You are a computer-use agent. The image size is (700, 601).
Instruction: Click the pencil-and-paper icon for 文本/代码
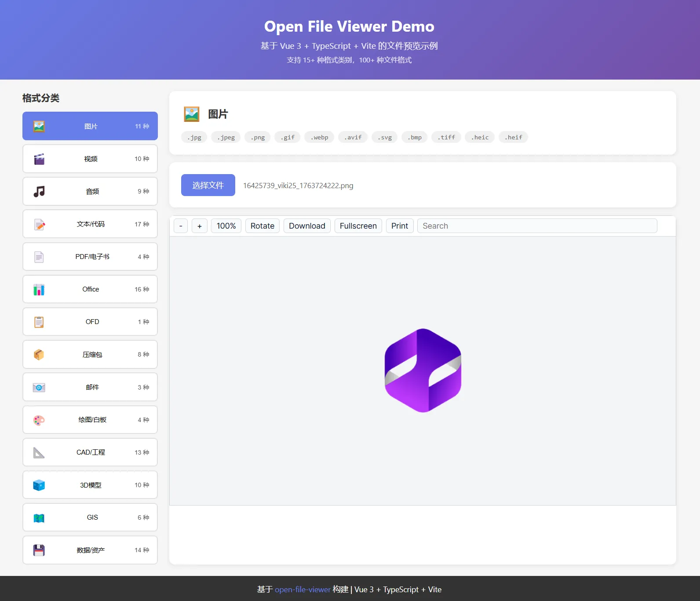click(39, 224)
